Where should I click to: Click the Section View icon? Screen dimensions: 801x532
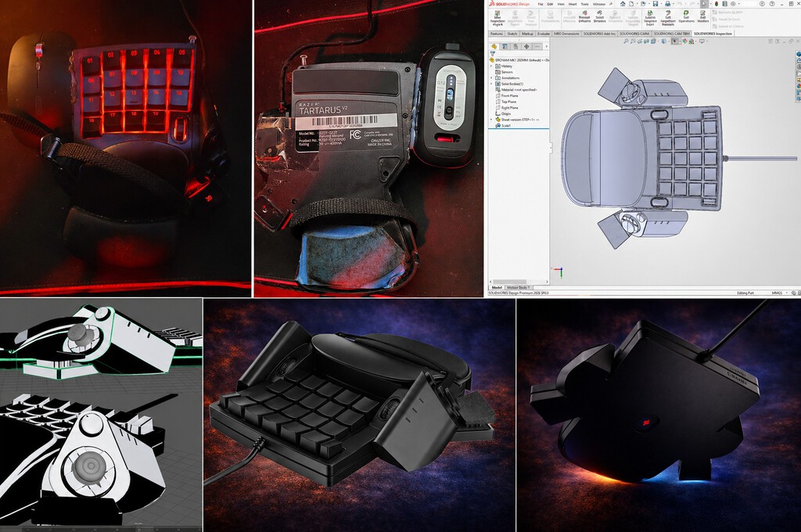[646, 41]
